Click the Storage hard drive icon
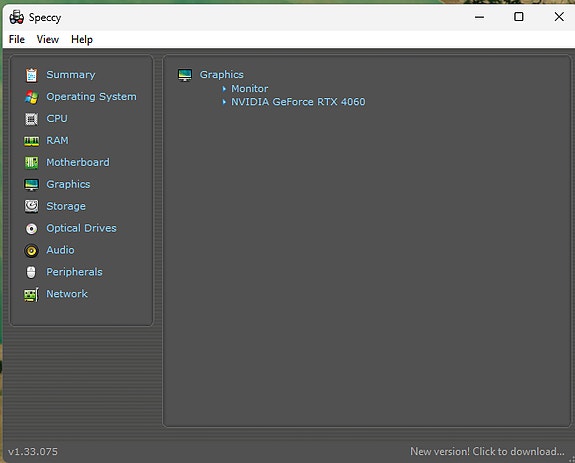 click(x=32, y=206)
